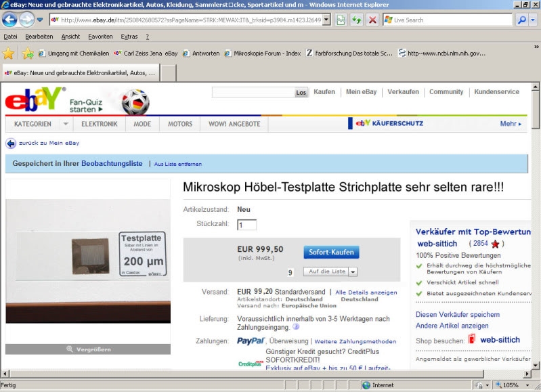Open the Favoriten menu
The height and width of the screenshot is (392, 541).
click(100, 36)
